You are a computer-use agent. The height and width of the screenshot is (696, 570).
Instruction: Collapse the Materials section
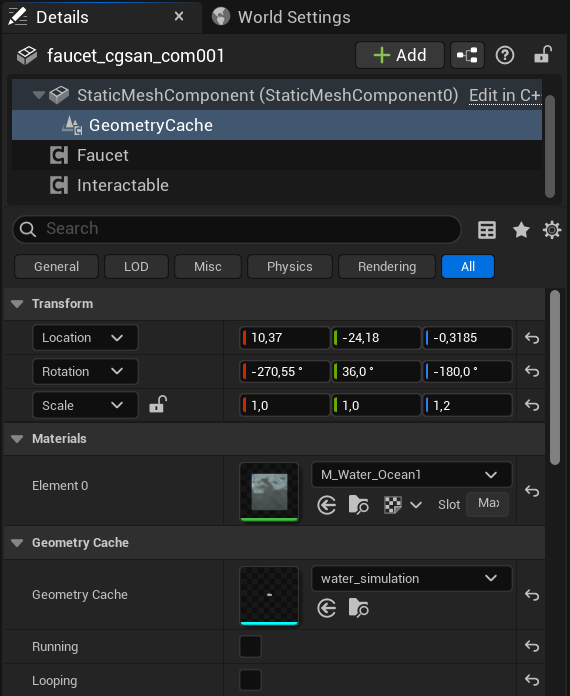[x=17, y=439]
